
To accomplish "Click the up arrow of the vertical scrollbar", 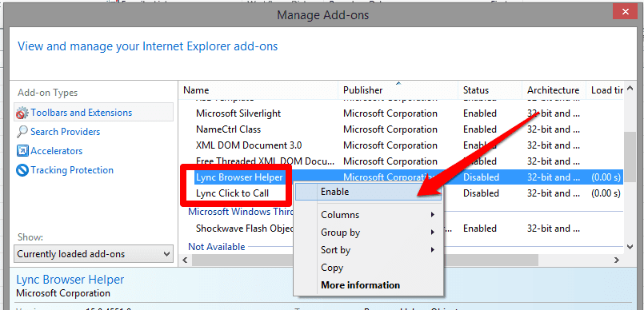I will pos(630,89).
